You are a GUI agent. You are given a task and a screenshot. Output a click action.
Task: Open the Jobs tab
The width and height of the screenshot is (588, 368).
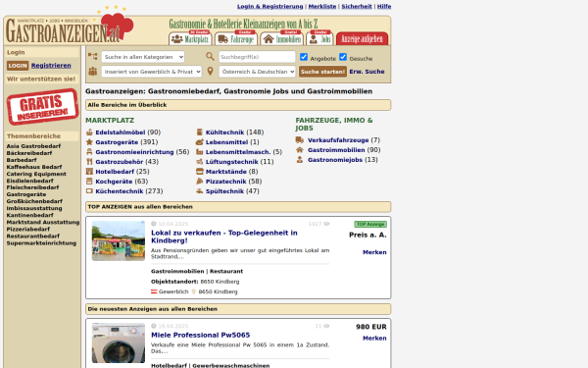tap(319, 38)
